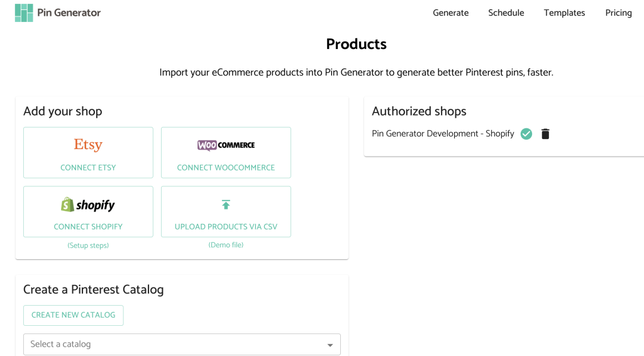Click the Authorized shops heading
The width and height of the screenshot is (644, 356).
tap(419, 111)
